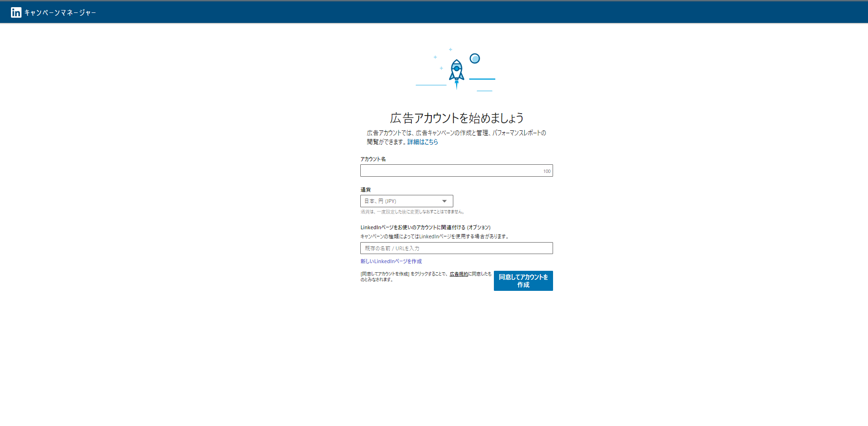Viewport: 868px width, 426px height.
Task: Click the キャンペーンの種類 helper text
Action: [435, 236]
